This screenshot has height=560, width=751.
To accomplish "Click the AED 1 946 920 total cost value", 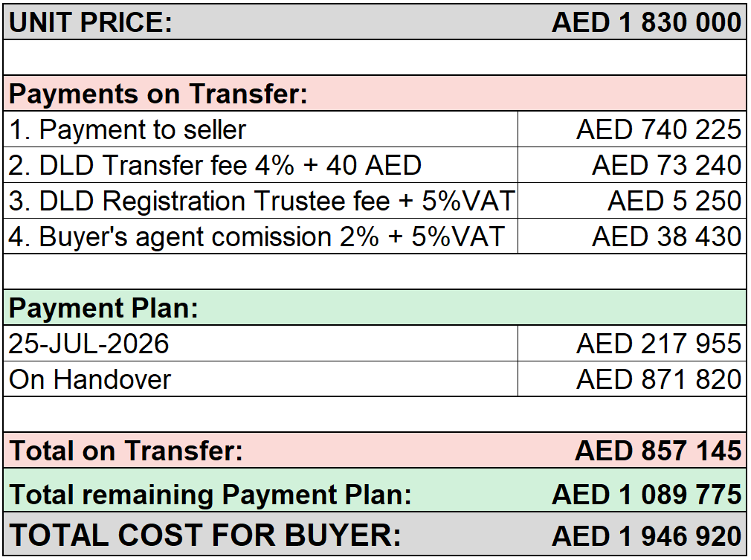I will pos(647,535).
